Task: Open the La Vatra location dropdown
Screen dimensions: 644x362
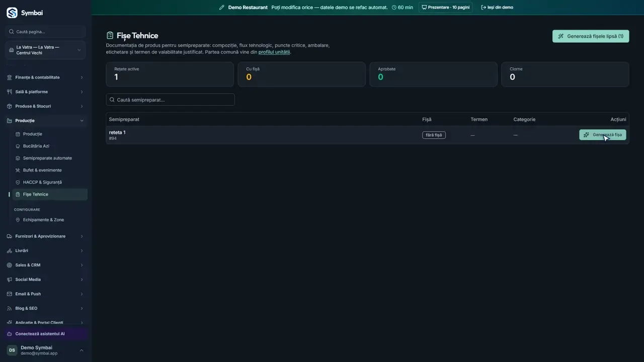Action: click(x=46, y=50)
